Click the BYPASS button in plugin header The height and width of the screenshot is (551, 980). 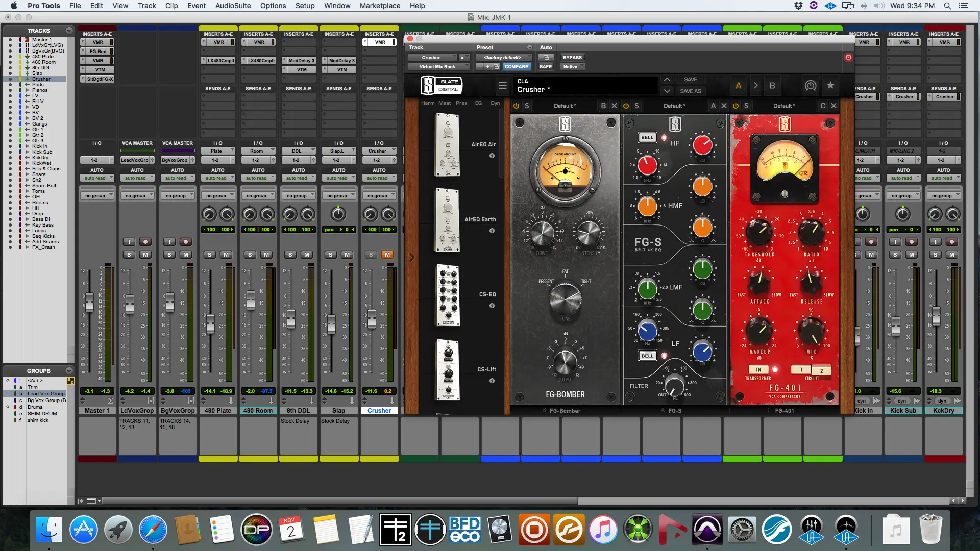(x=572, y=58)
